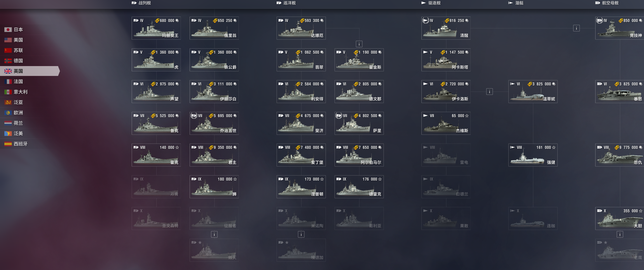The width and height of the screenshot is (644, 270).
Task: Select the 虎 tier V battlecruiser
Action: click(x=156, y=60)
